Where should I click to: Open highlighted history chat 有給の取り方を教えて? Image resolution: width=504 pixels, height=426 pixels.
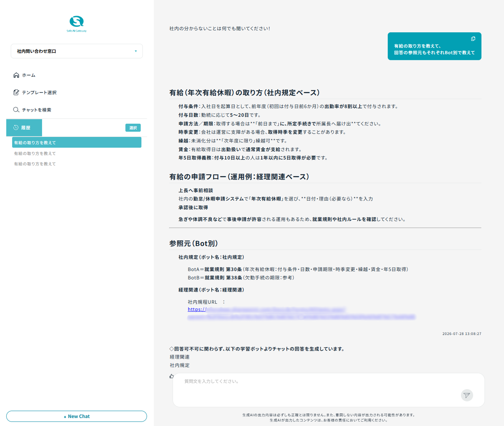[77, 142]
